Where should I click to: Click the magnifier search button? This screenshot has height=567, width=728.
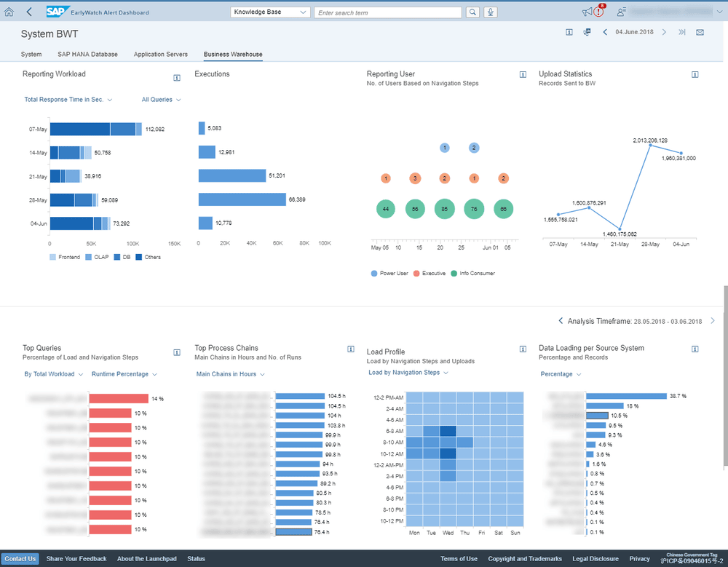tap(472, 12)
